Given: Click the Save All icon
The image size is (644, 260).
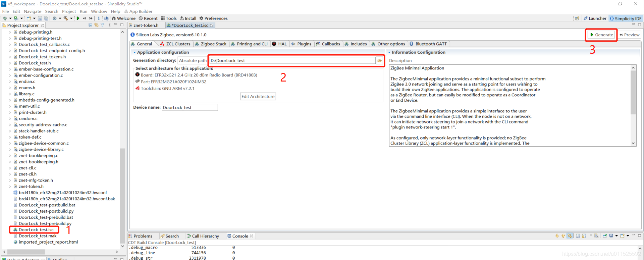Looking at the screenshot, I should point(46,18).
